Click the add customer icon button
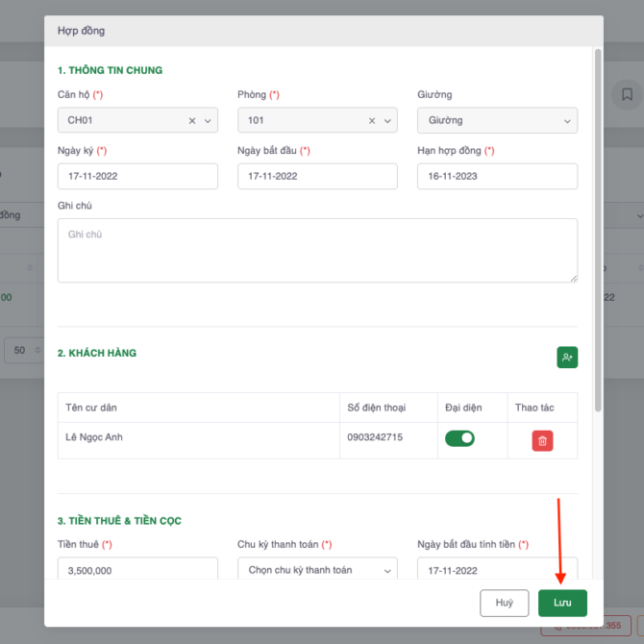 567,358
